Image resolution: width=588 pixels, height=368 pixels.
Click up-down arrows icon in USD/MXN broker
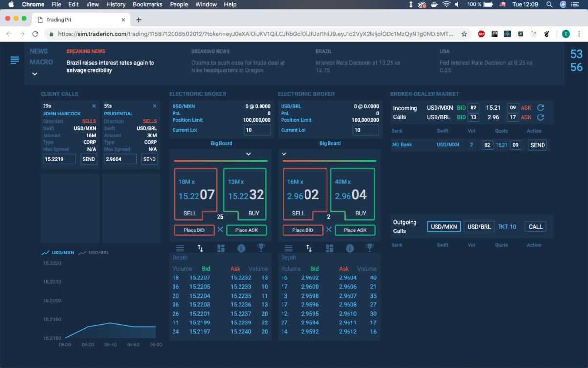click(x=200, y=248)
